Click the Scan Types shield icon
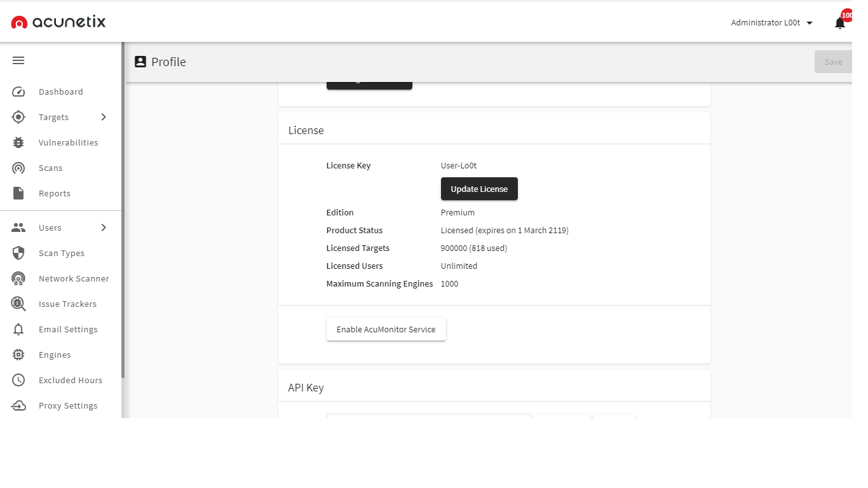Screen dimensions: 868x488 pos(18,253)
